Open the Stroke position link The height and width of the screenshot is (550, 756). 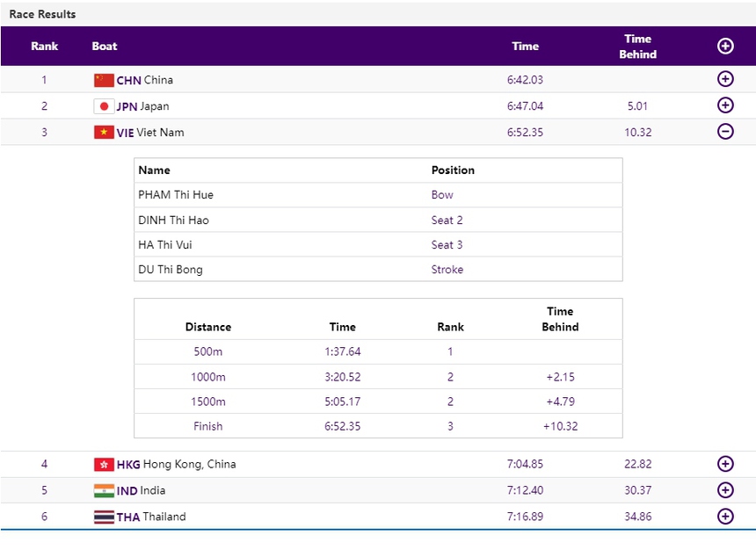447,269
